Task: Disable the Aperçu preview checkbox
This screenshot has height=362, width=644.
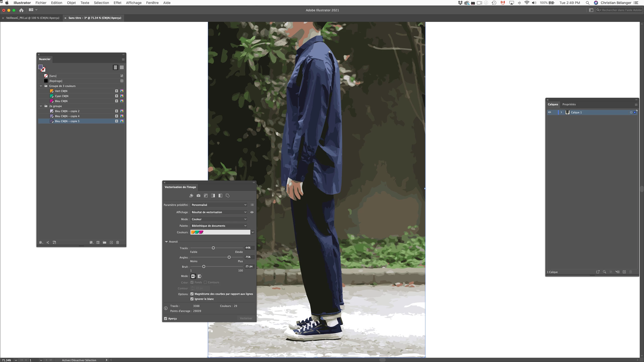Action: tap(166, 319)
